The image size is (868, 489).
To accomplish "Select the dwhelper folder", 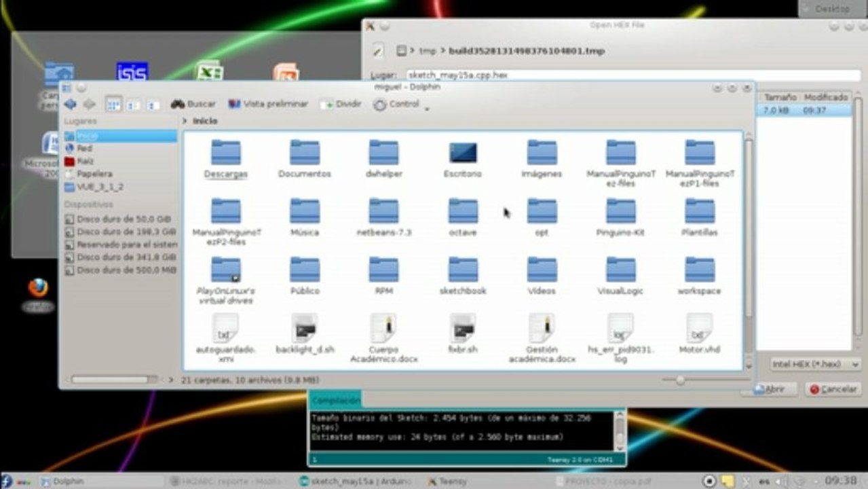I will 383,159.
